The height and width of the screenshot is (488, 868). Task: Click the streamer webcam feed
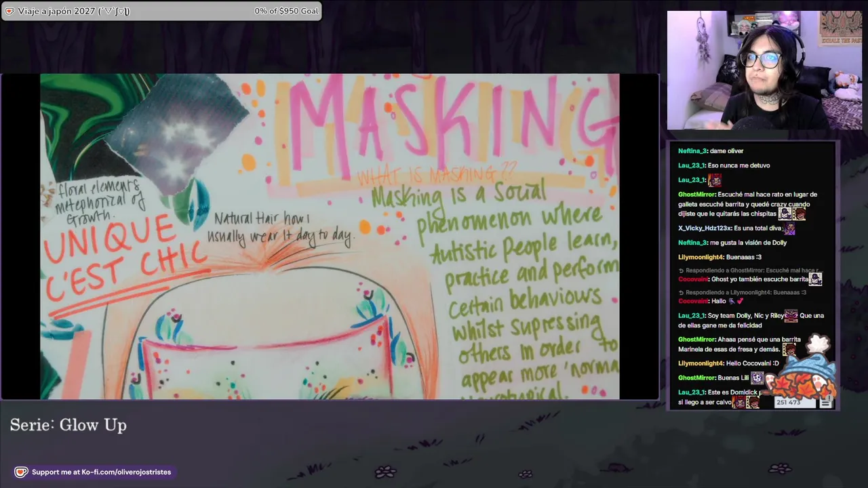pyautogui.click(x=764, y=70)
